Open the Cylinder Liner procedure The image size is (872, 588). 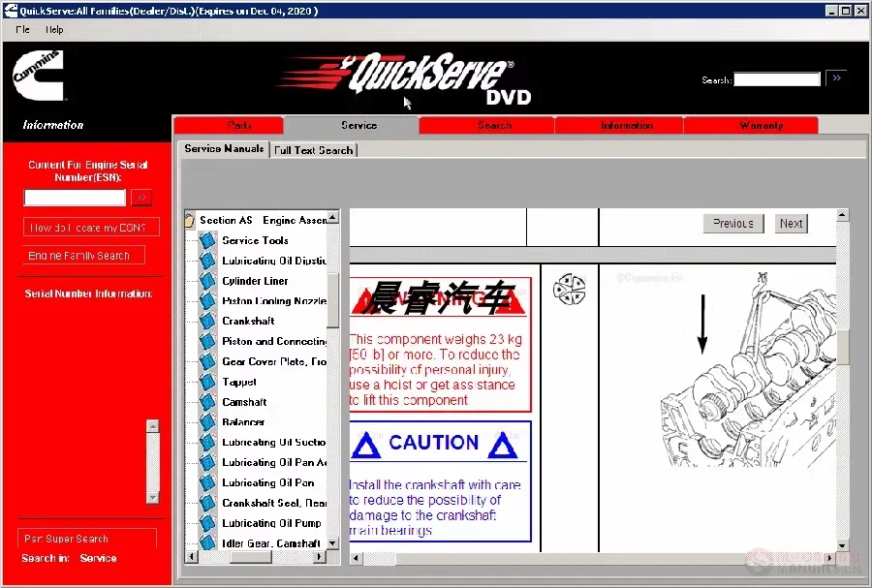point(255,281)
